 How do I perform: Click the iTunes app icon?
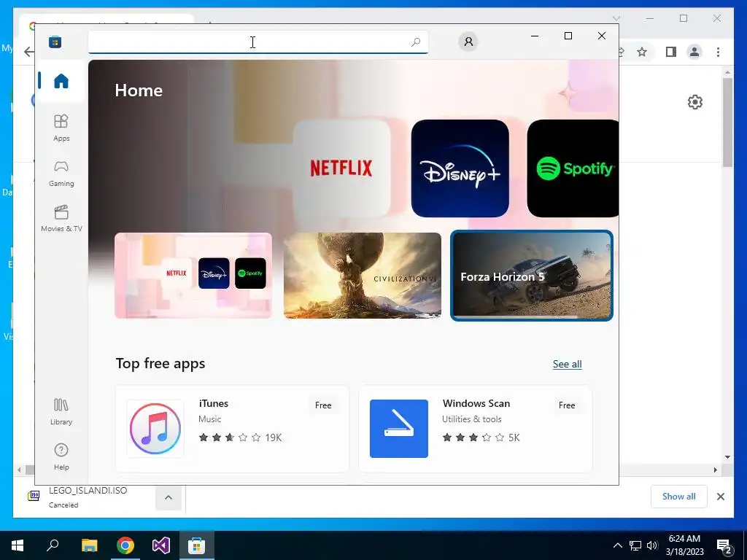[x=155, y=429]
